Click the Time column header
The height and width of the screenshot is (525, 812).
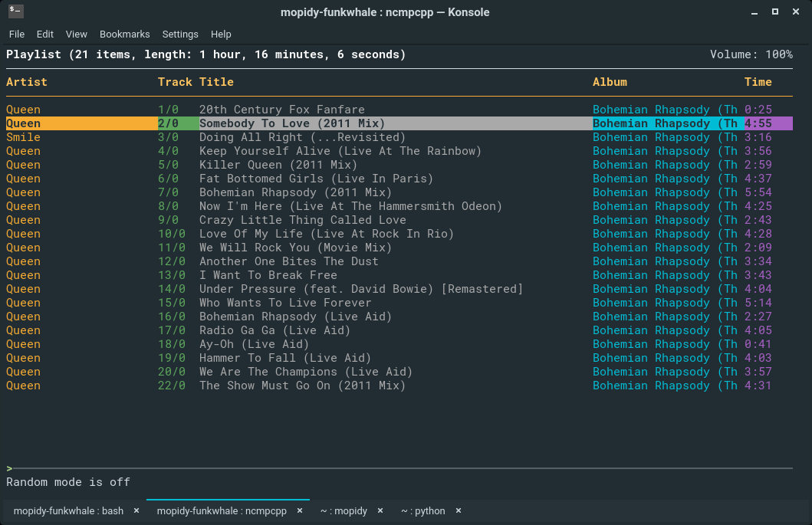(x=758, y=82)
